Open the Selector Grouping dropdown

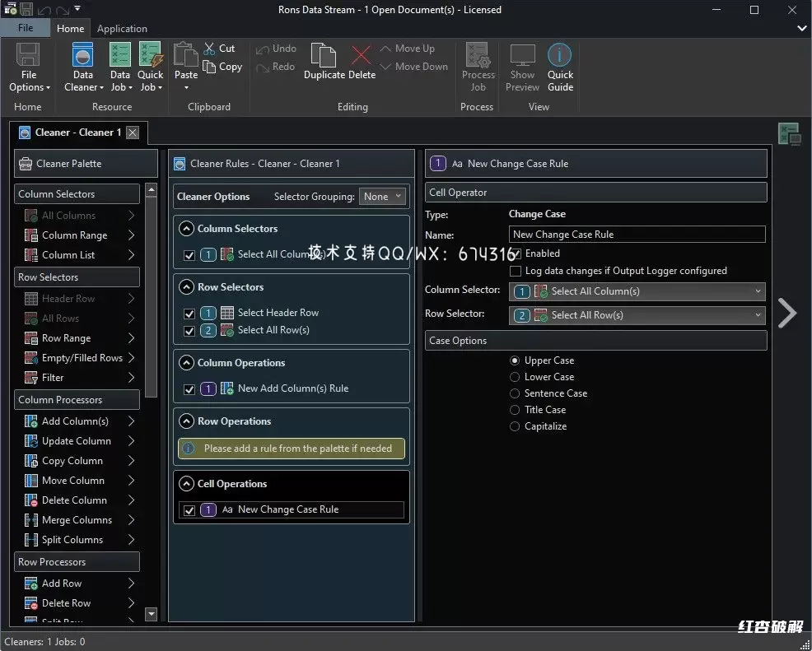tap(382, 197)
